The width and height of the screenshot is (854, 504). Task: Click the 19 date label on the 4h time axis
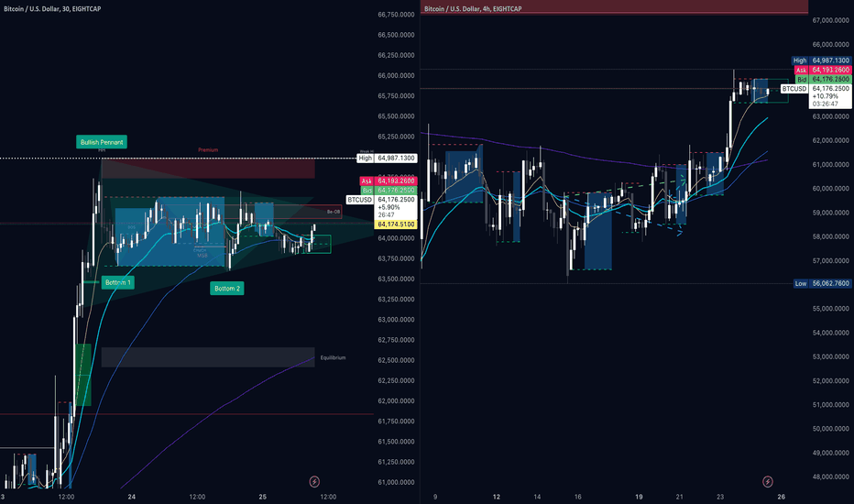coord(639,497)
